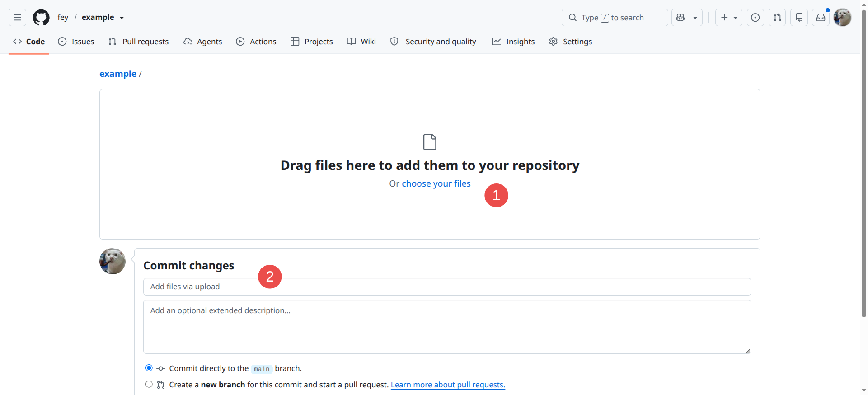Image resolution: width=868 pixels, height=395 pixels.
Task: Open repositories icon in header
Action: click(x=799, y=18)
